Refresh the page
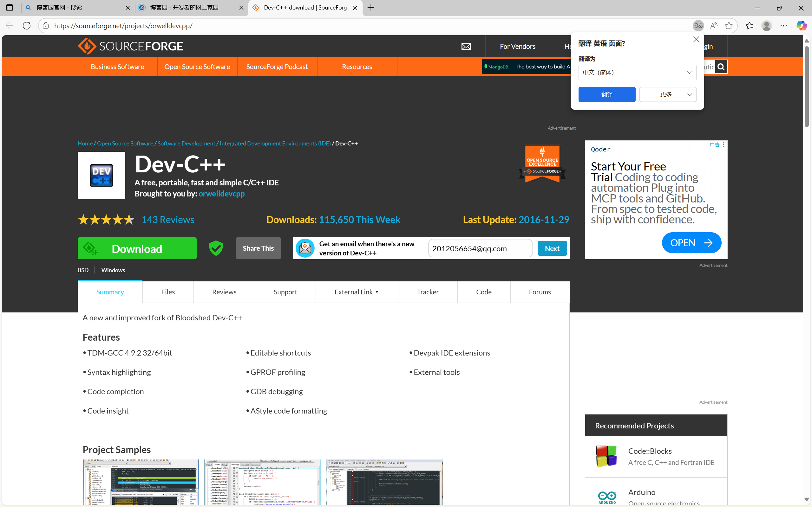812x507 pixels. (x=27, y=26)
